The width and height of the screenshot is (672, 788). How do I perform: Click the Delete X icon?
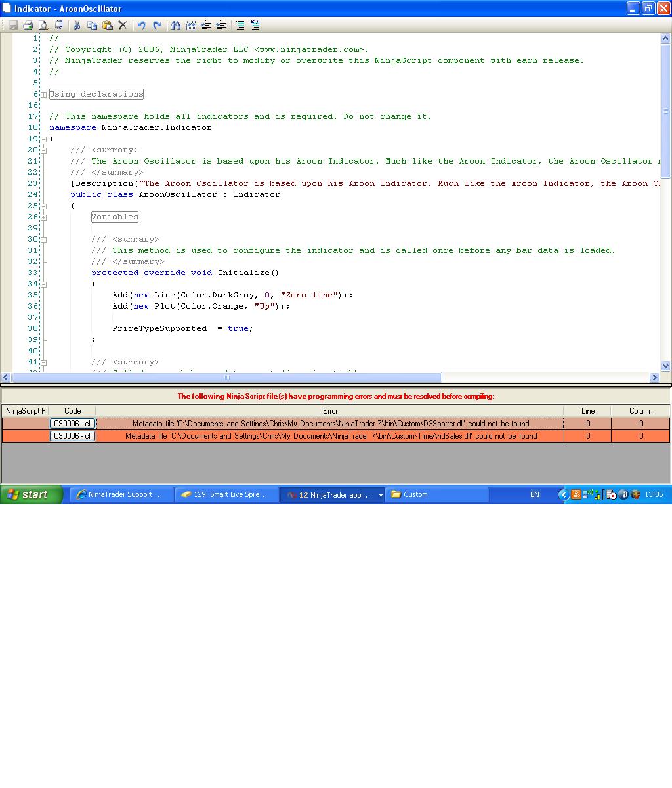tap(123, 25)
